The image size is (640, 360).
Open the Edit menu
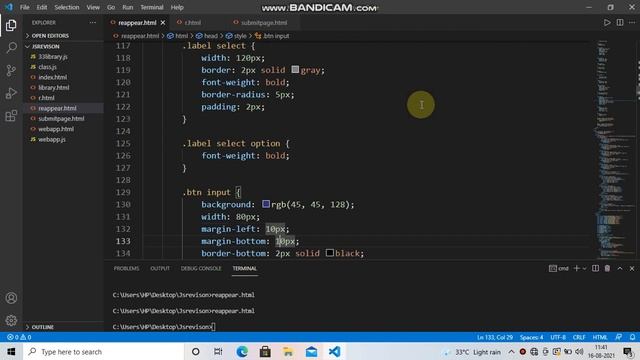coord(42,7)
